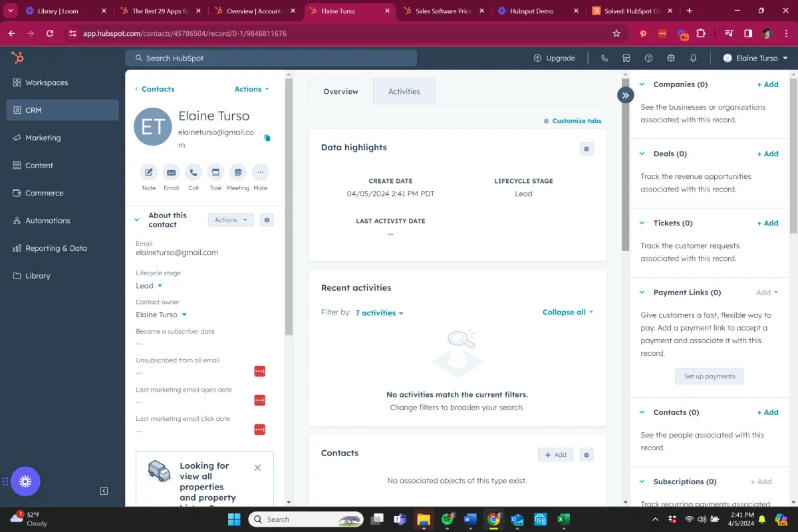Click the Windows Start button
The height and width of the screenshot is (532, 798).
point(234,519)
